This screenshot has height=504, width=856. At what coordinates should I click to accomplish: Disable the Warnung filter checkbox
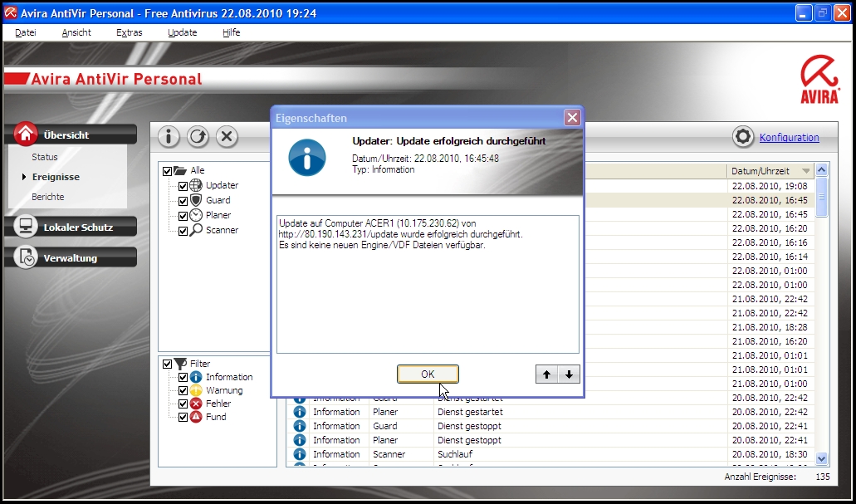[184, 390]
